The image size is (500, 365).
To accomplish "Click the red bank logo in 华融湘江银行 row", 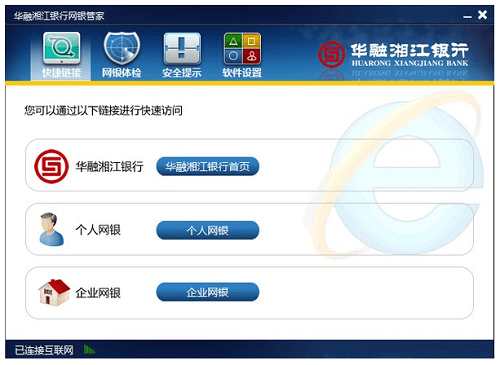I will tap(51, 166).
